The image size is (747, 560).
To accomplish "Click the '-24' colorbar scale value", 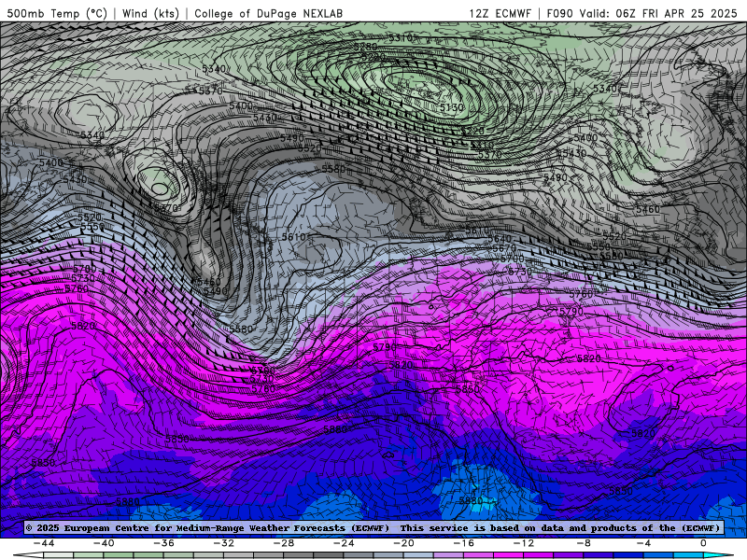I will [x=344, y=543].
